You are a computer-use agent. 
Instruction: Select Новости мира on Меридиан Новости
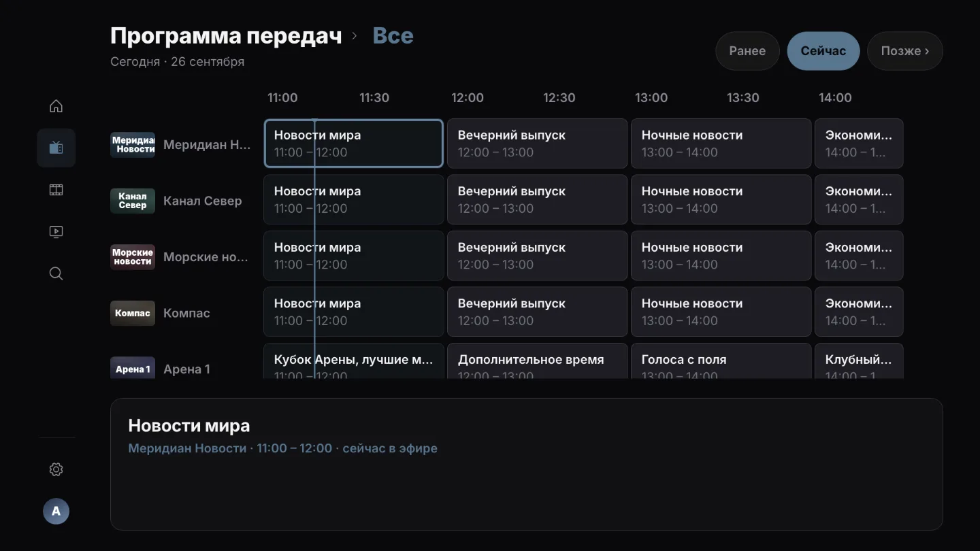pyautogui.click(x=354, y=144)
